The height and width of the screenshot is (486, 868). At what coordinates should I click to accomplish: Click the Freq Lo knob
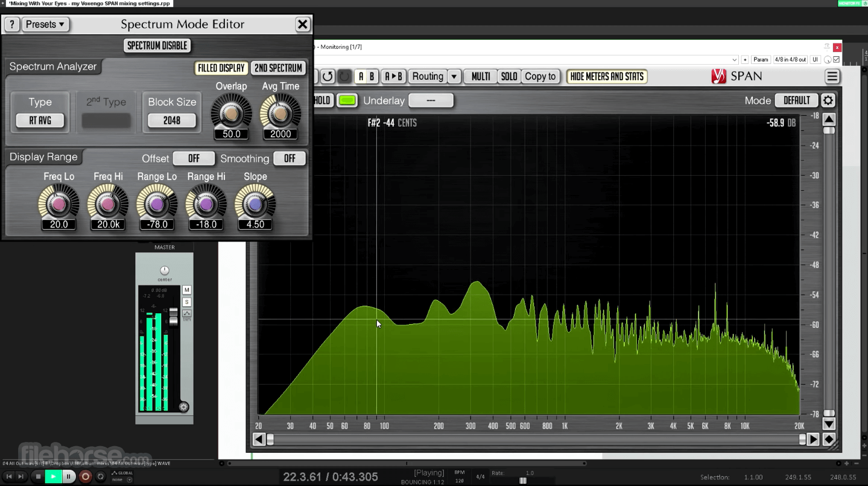tap(59, 204)
